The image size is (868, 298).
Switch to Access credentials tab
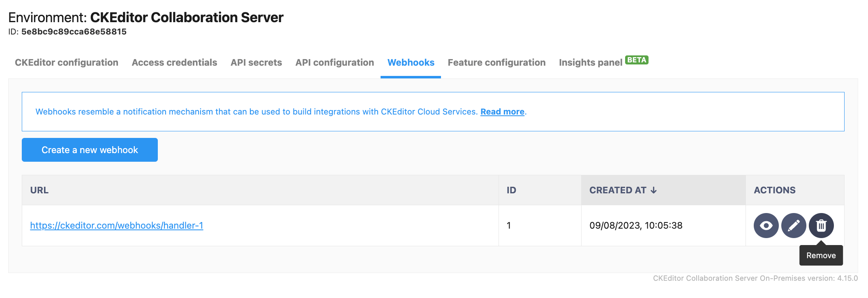[x=174, y=62]
